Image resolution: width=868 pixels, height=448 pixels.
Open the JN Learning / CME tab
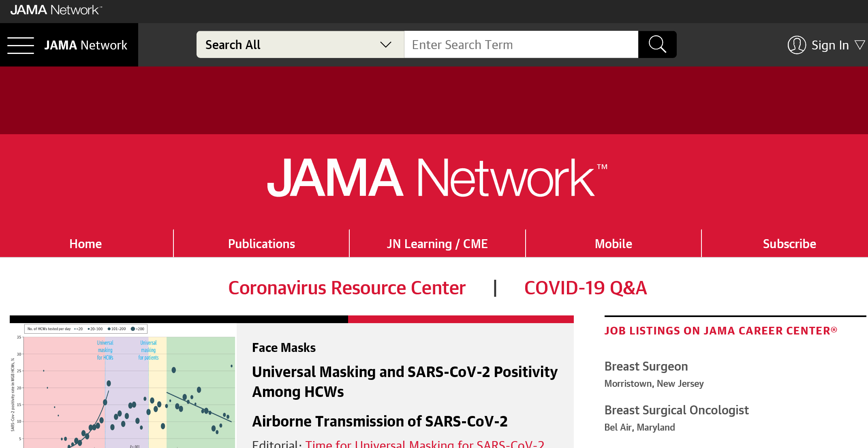[437, 244]
